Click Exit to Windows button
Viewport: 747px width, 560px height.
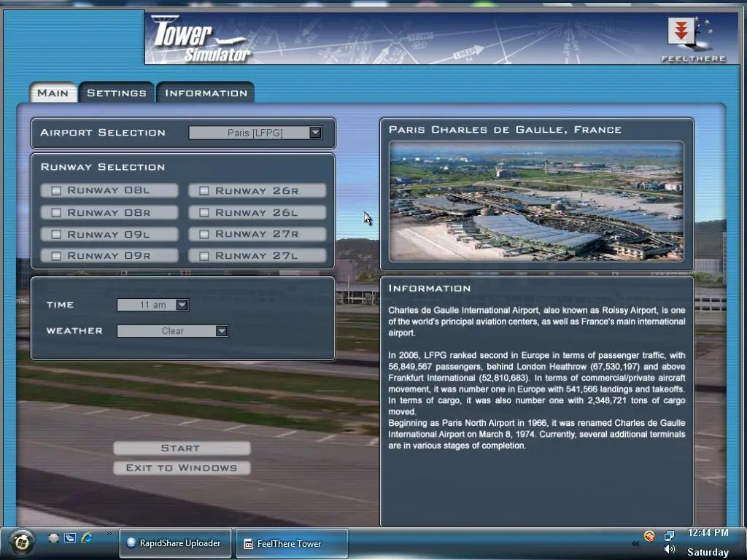click(182, 468)
